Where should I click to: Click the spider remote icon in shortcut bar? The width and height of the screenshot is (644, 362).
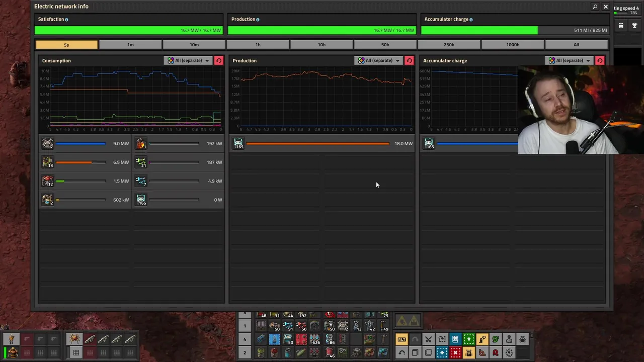[x=522, y=339]
